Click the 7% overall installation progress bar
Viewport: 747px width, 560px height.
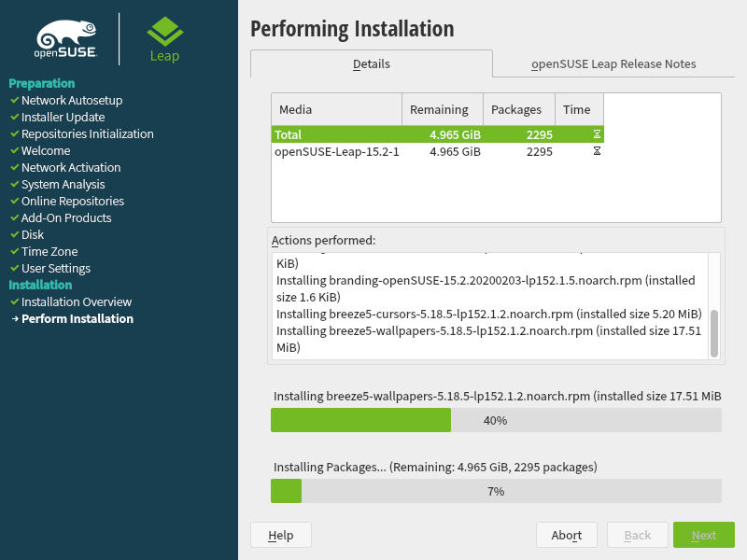[496, 491]
